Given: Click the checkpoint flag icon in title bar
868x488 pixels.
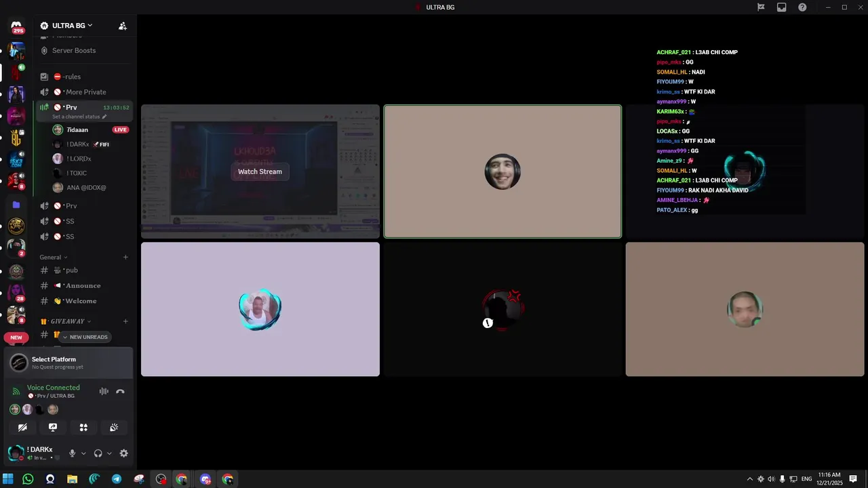Looking at the screenshot, I should click(x=761, y=7).
